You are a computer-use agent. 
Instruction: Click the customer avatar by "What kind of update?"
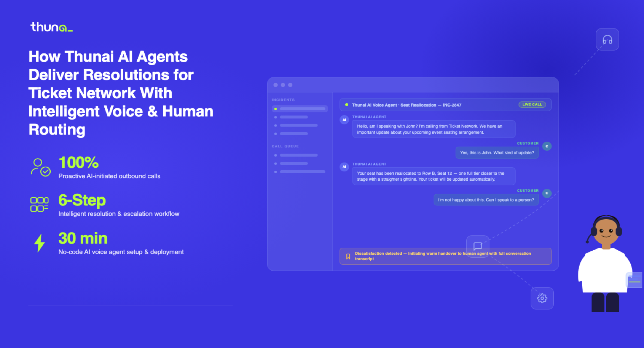coord(547,146)
